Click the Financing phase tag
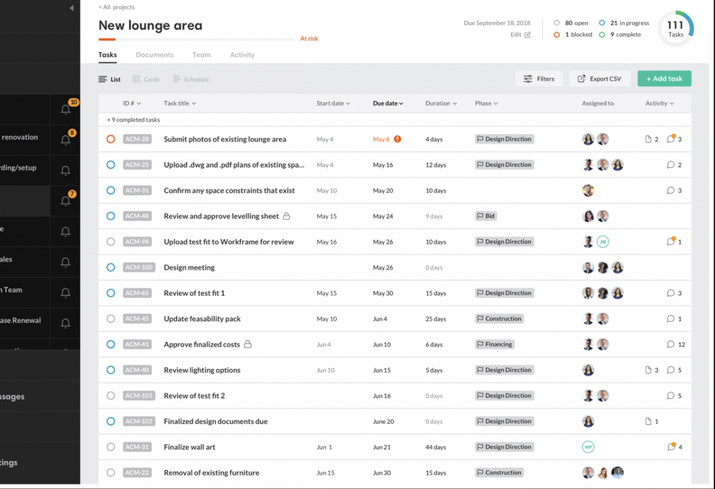 point(495,344)
